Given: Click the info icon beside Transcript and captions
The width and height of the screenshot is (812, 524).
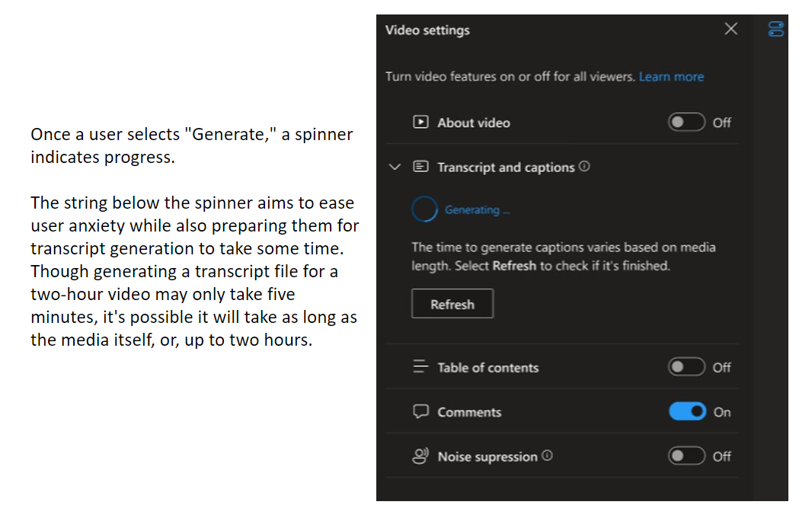Looking at the screenshot, I should pyautogui.click(x=584, y=167).
